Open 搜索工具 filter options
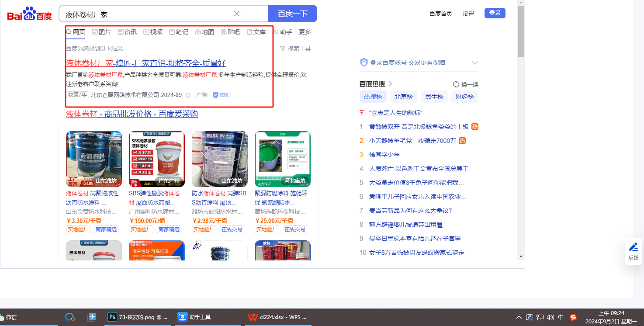644x326 pixels. tap(295, 49)
